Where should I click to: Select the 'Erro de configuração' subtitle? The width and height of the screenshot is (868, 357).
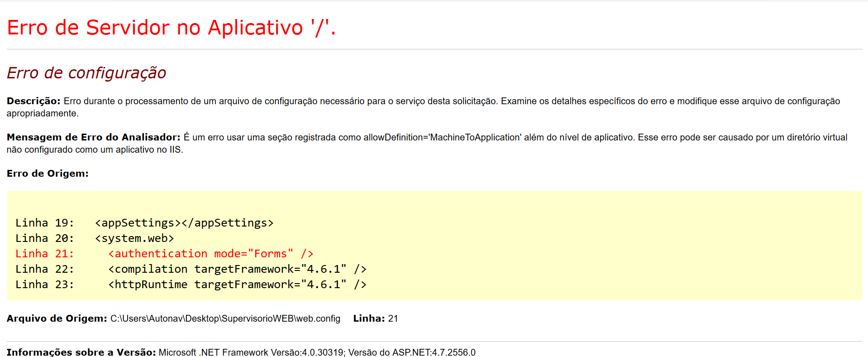pos(86,73)
